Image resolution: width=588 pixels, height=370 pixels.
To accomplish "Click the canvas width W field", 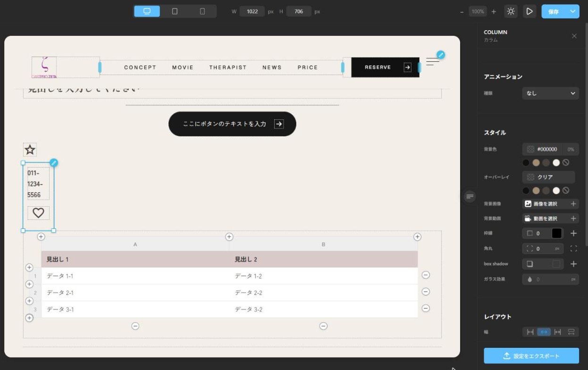I will [252, 11].
